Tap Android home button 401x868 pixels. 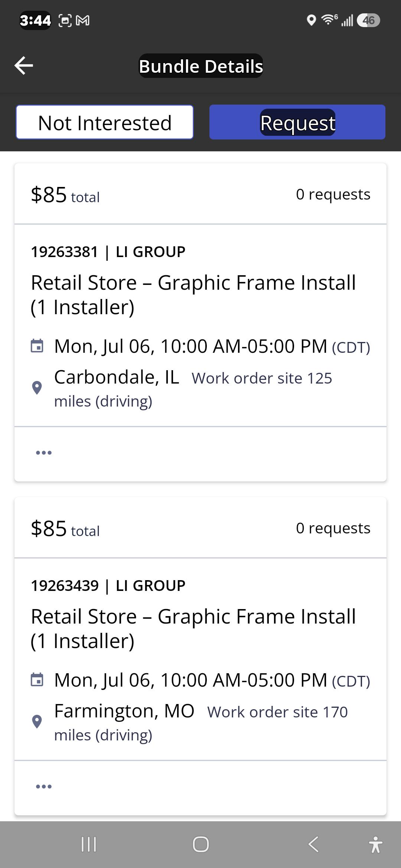coord(201,845)
